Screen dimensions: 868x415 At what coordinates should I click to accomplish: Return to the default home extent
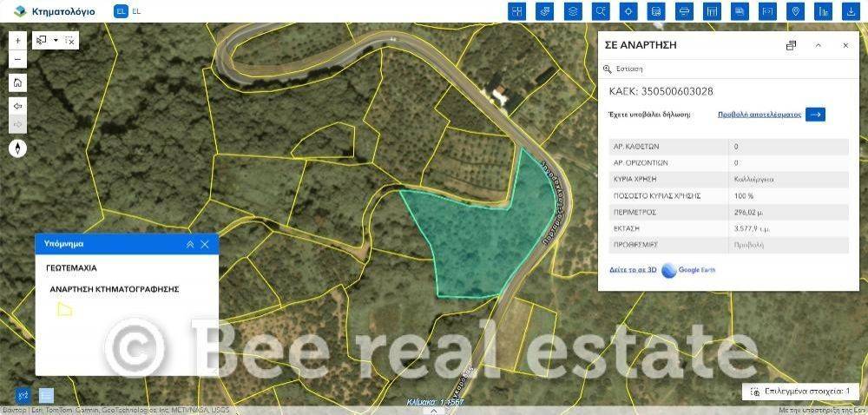tap(17, 83)
